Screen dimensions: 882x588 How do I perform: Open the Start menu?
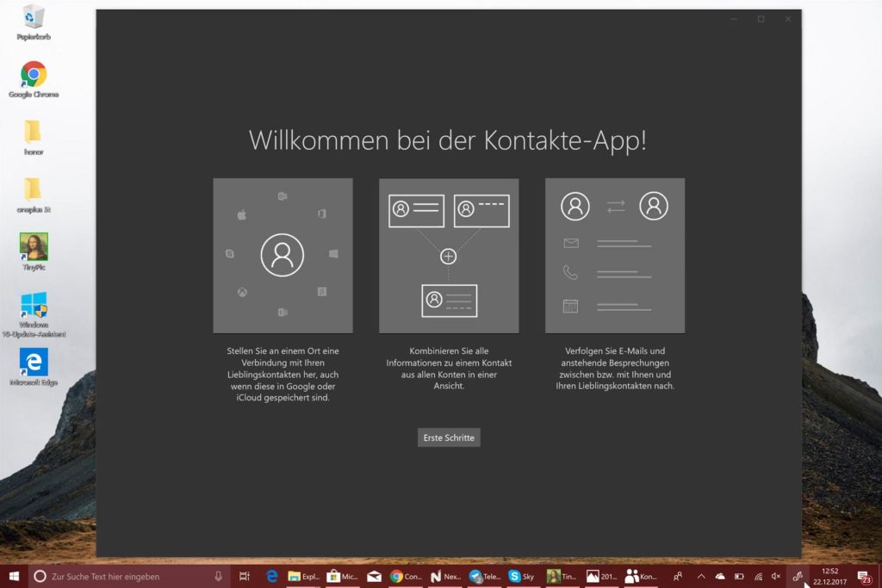click(15, 576)
